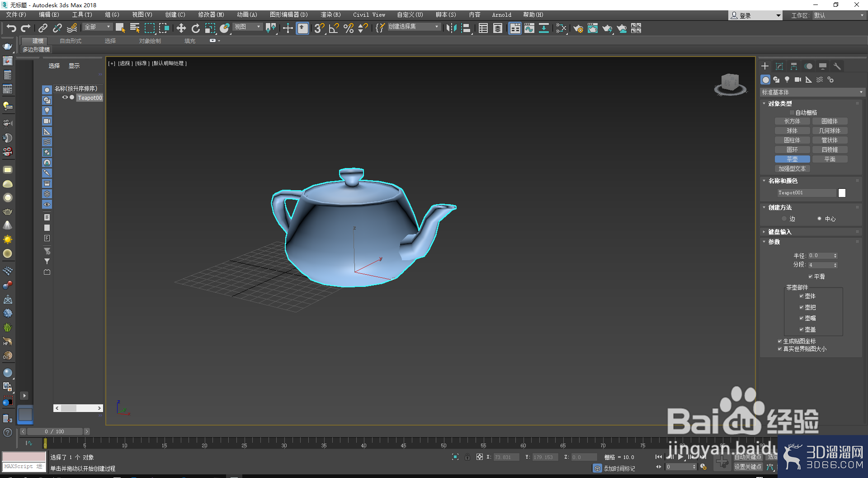The height and width of the screenshot is (478, 868).
Task: Toggle 真实世界贴图大小 checkbox
Action: (x=780, y=349)
